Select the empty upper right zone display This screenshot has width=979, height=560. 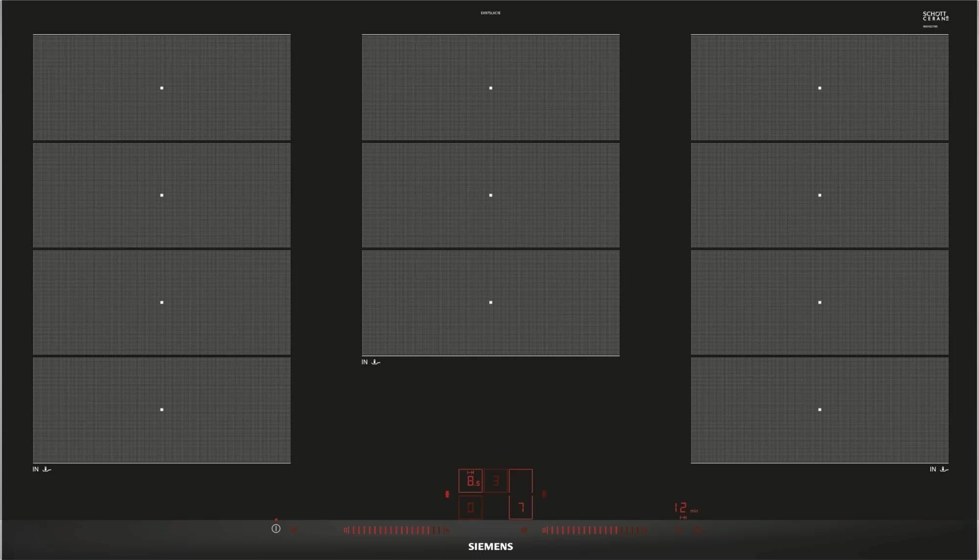pyautogui.click(x=521, y=481)
